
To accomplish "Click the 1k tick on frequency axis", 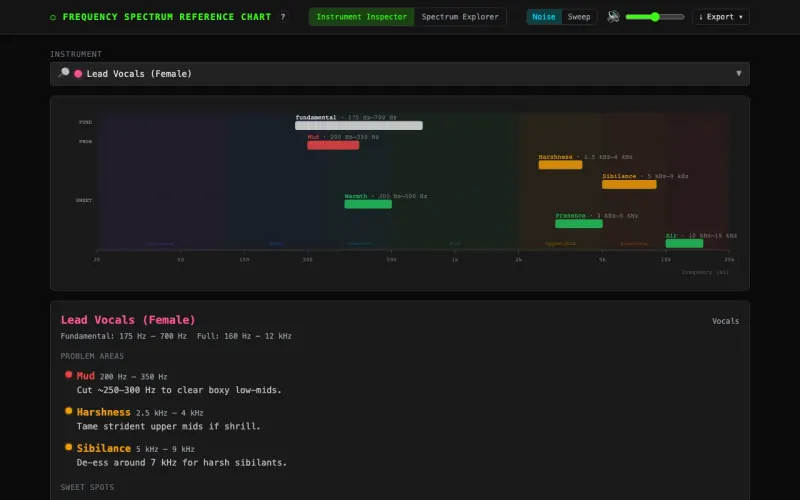I will pos(455,260).
